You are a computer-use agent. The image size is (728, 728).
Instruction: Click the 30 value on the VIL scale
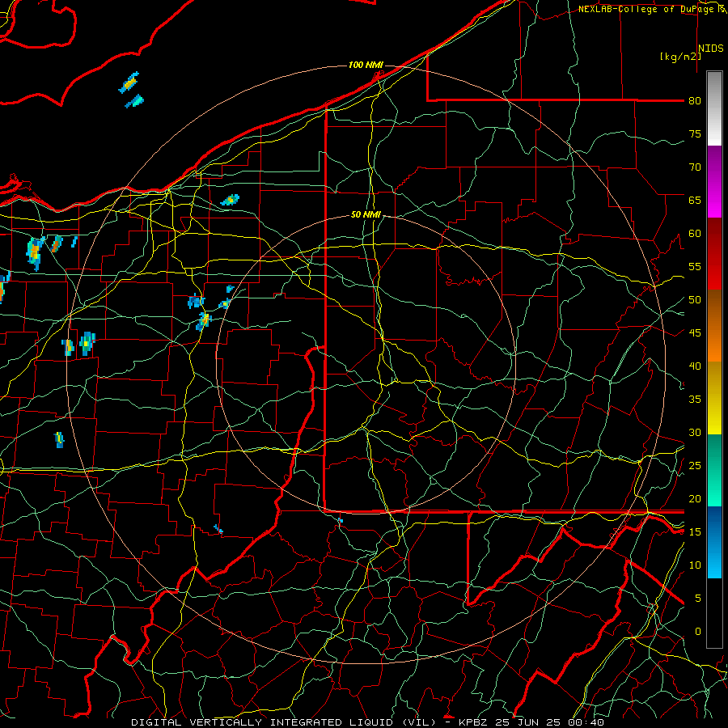[695, 433]
